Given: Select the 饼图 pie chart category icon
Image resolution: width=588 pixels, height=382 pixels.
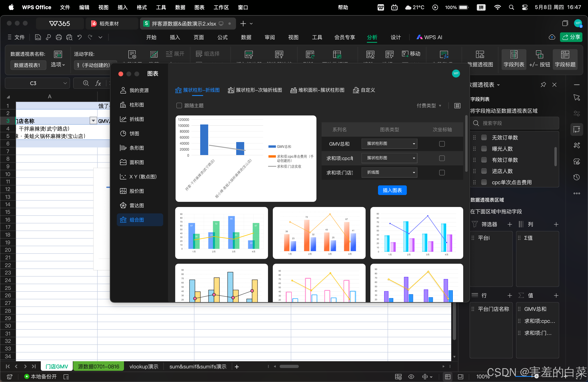Looking at the screenshot, I should [123, 133].
